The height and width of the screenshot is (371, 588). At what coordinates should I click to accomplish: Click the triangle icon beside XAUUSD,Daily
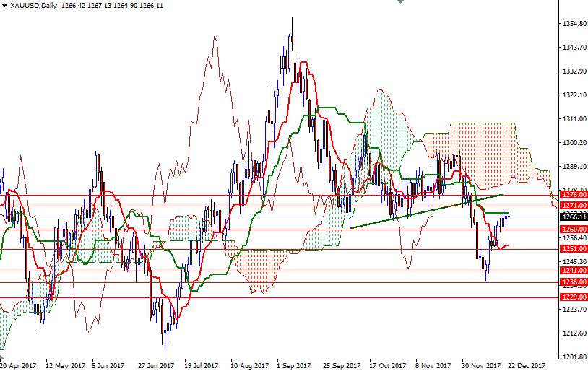[x=4, y=6]
